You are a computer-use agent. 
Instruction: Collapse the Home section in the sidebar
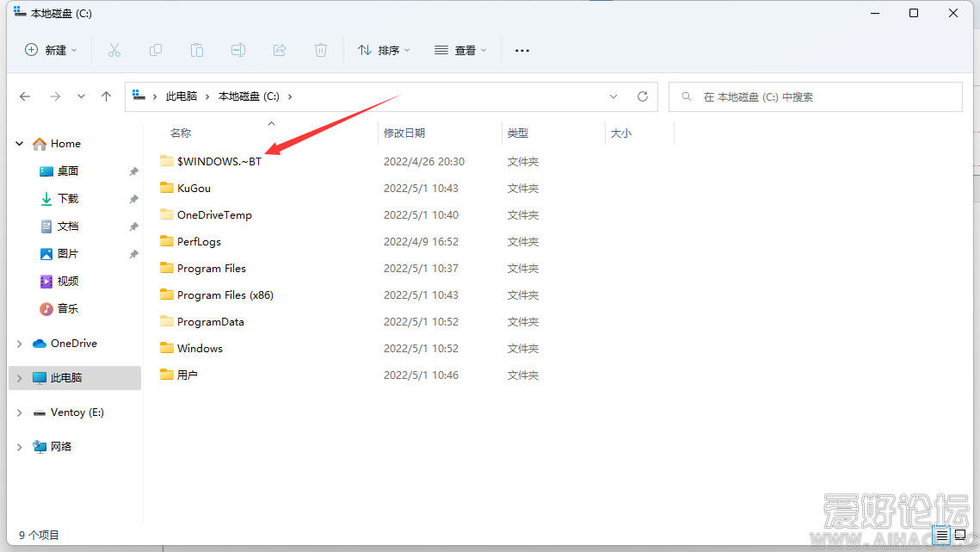click(19, 143)
